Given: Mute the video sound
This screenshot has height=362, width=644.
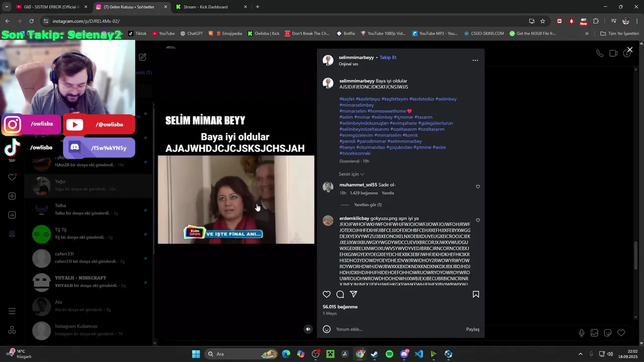Looking at the screenshot, I should tap(308, 329).
